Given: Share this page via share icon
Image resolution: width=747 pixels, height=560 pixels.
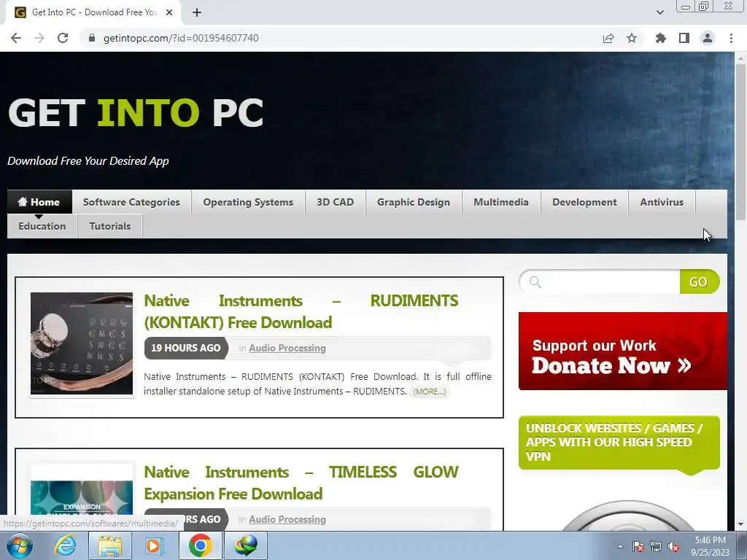Looking at the screenshot, I should click(608, 38).
